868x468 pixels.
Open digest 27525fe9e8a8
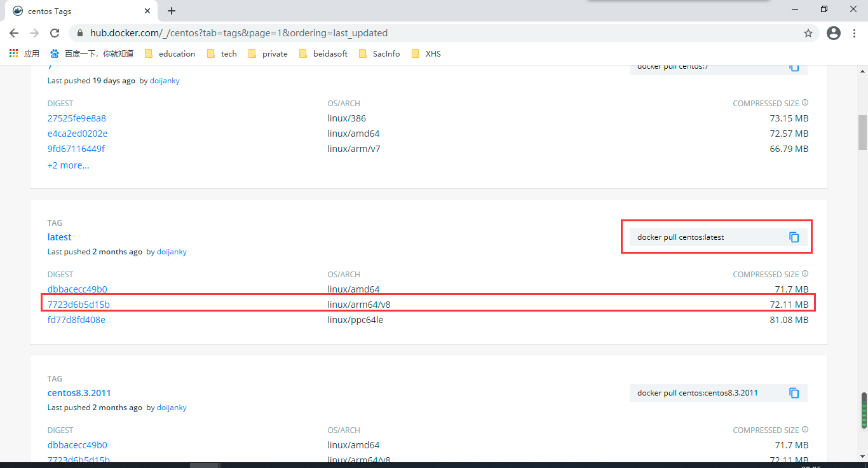(76, 118)
